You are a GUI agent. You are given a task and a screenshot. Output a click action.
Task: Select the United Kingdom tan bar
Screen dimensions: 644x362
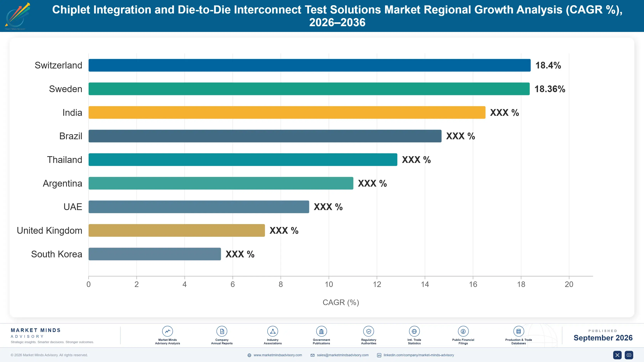(x=177, y=230)
